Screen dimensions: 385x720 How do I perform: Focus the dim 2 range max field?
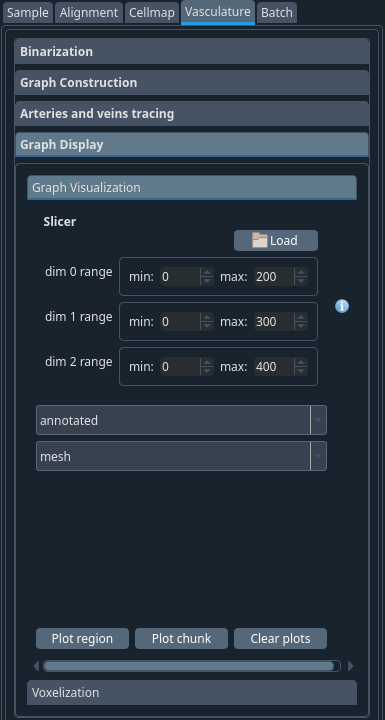click(x=274, y=367)
